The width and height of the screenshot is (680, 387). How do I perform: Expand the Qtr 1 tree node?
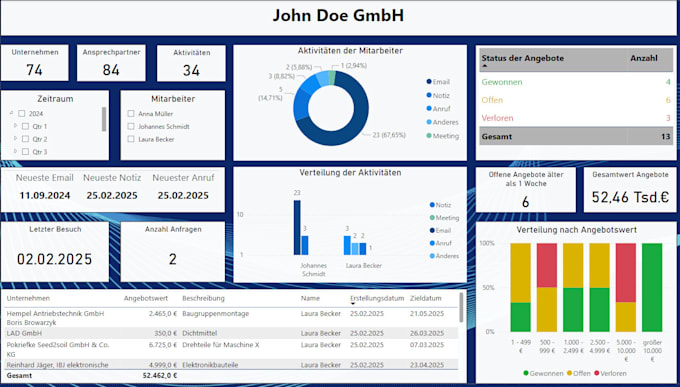(x=15, y=126)
